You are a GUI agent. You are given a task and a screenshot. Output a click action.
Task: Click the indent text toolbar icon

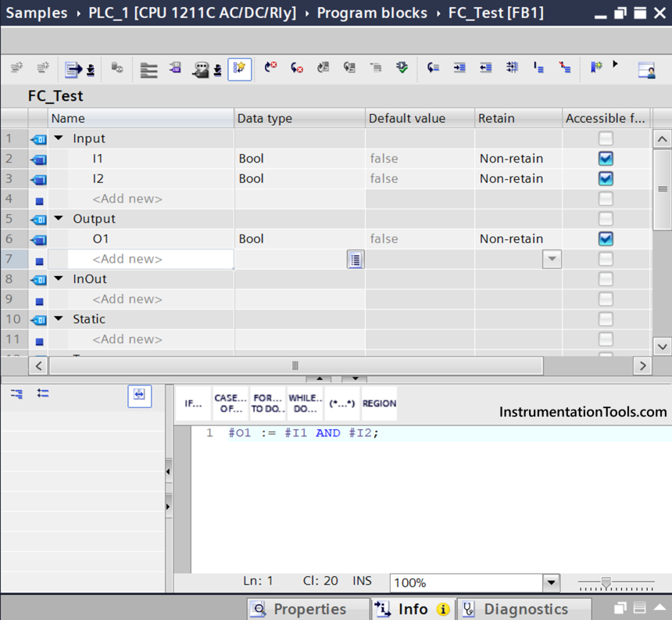(459, 69)
